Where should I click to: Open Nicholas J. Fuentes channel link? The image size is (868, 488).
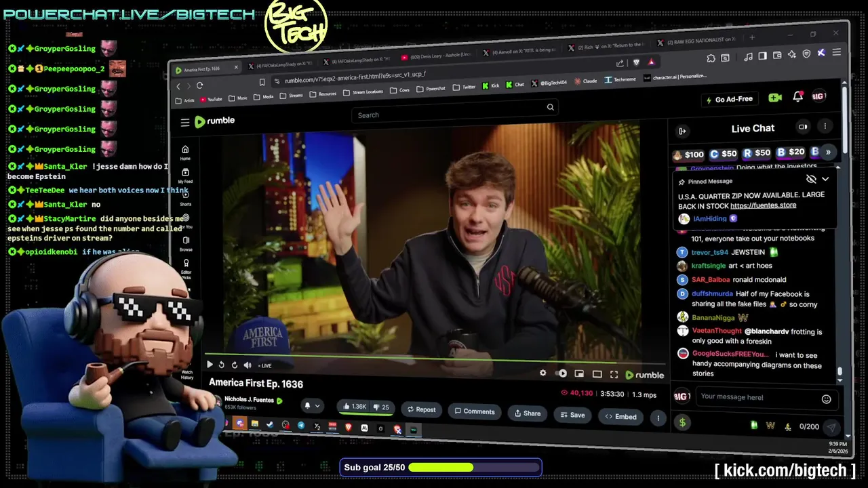[249, 400]
